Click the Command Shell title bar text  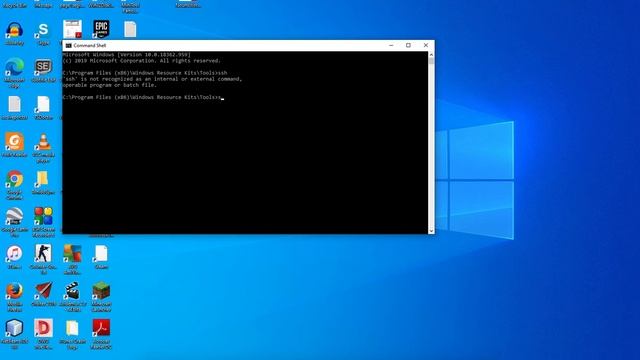90,45
